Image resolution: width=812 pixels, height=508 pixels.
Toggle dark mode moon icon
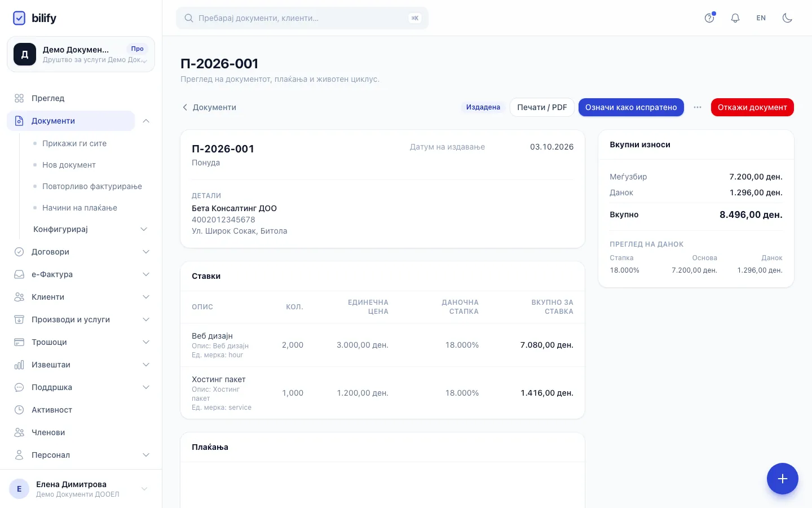(787, 18)
